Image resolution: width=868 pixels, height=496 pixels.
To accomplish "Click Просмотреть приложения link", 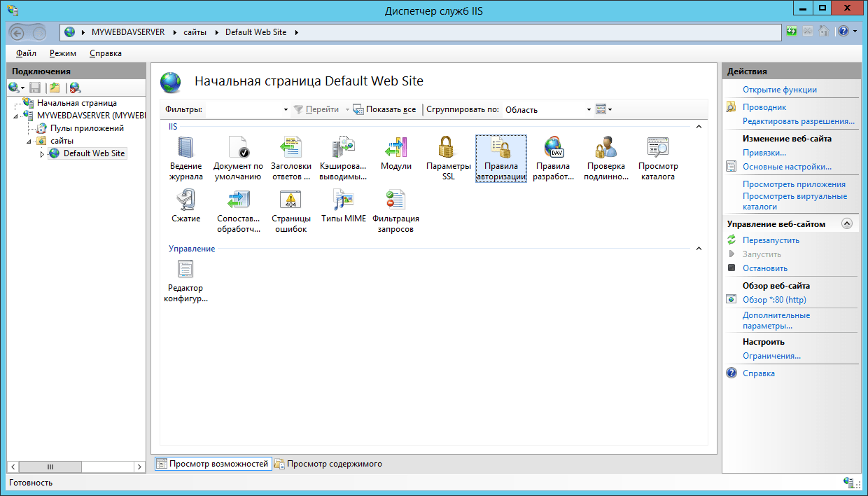I will tap(794, 184).
